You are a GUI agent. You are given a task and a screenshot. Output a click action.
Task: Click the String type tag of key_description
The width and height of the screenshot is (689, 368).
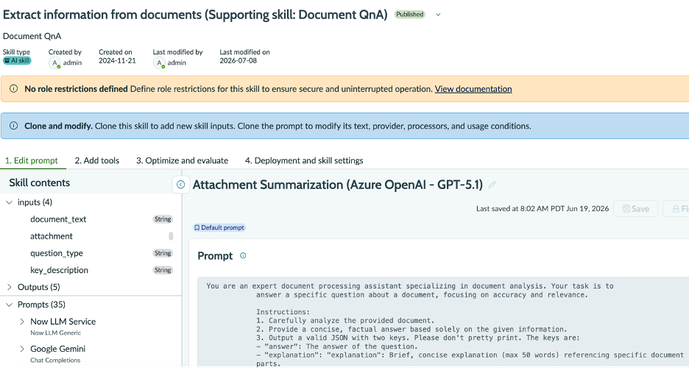pos(163,270)
